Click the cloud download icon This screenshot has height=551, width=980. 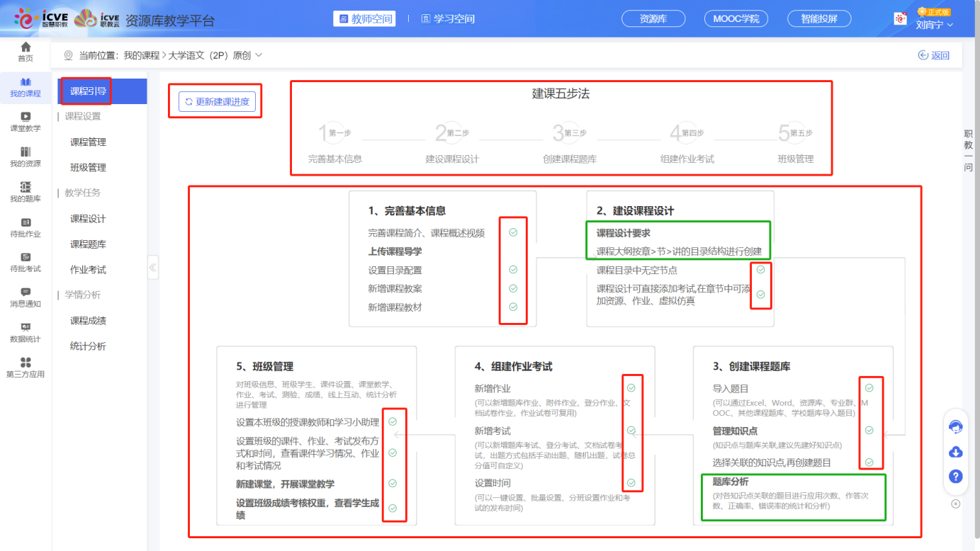click(955, 451)
